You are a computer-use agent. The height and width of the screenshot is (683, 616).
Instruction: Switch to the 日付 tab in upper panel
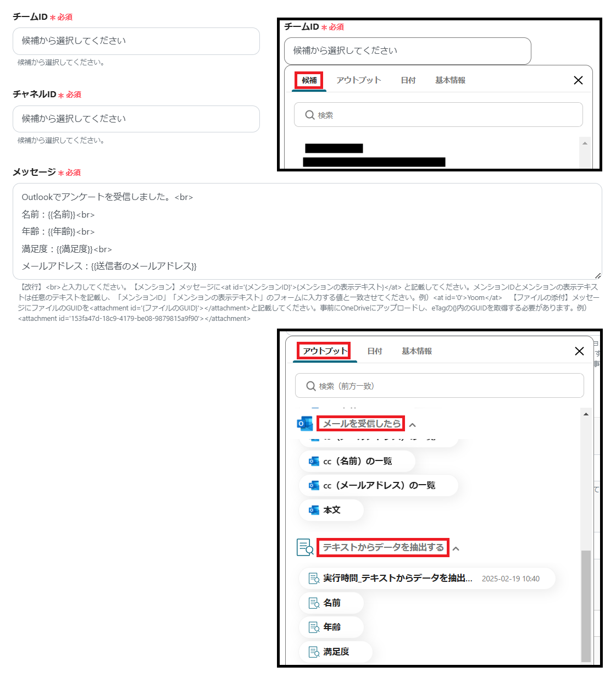coord(408,80)
